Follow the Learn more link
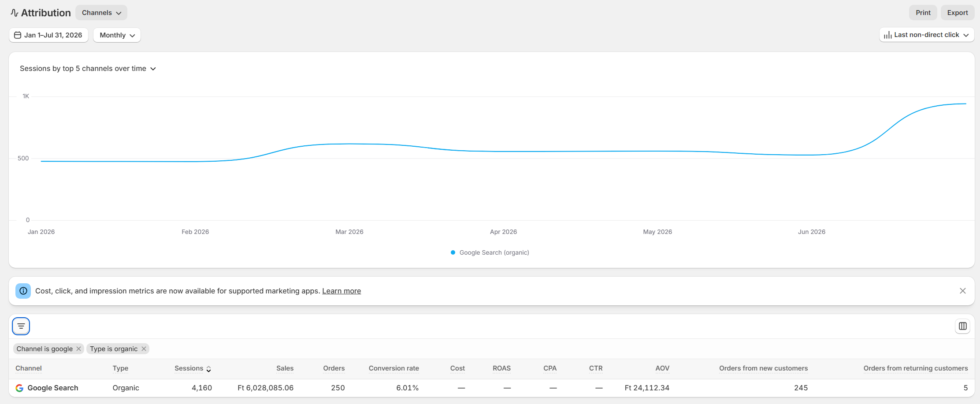 [342, 291]
